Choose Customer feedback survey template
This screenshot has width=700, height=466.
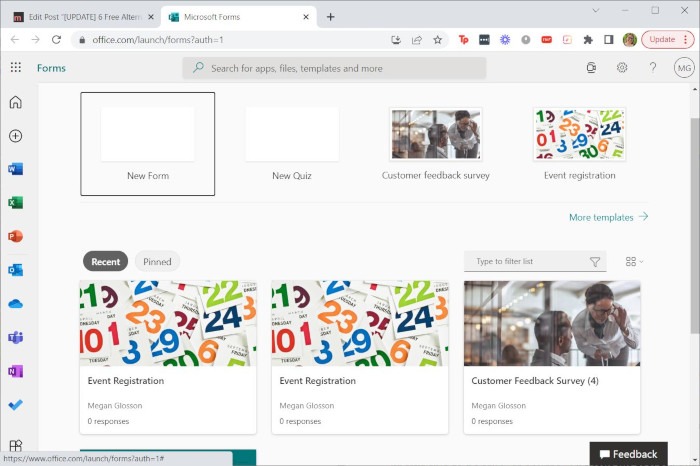[436, 144]
